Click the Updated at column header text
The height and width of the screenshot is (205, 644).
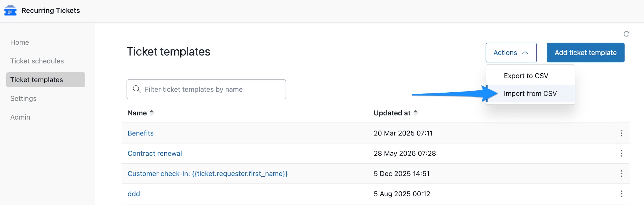pos(392,113)
